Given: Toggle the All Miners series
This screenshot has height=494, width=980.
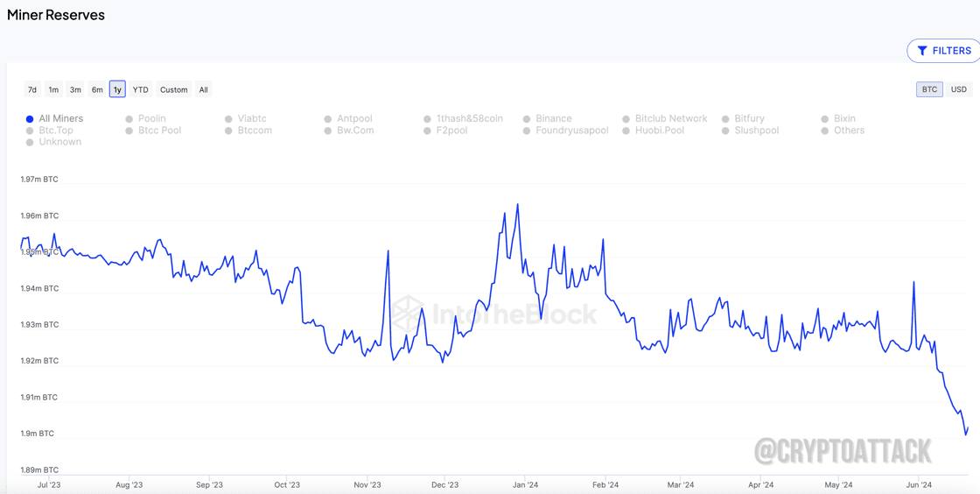Looking at the screenshot, I should point(54,118).
